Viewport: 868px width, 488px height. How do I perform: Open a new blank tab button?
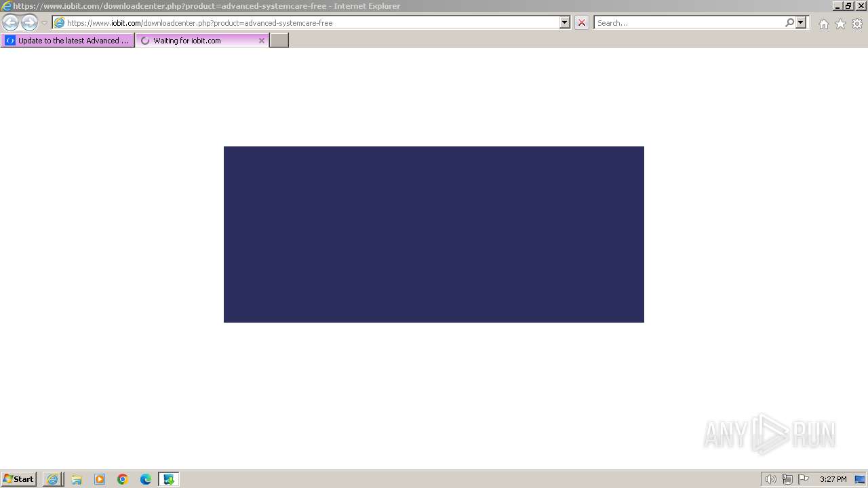point(279,41)
